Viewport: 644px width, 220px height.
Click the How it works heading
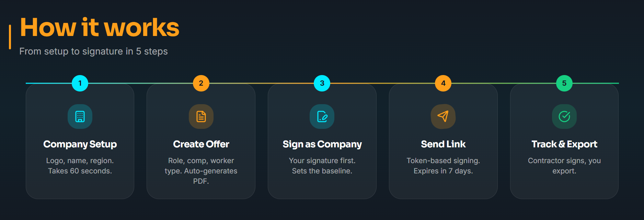(100, 27)
